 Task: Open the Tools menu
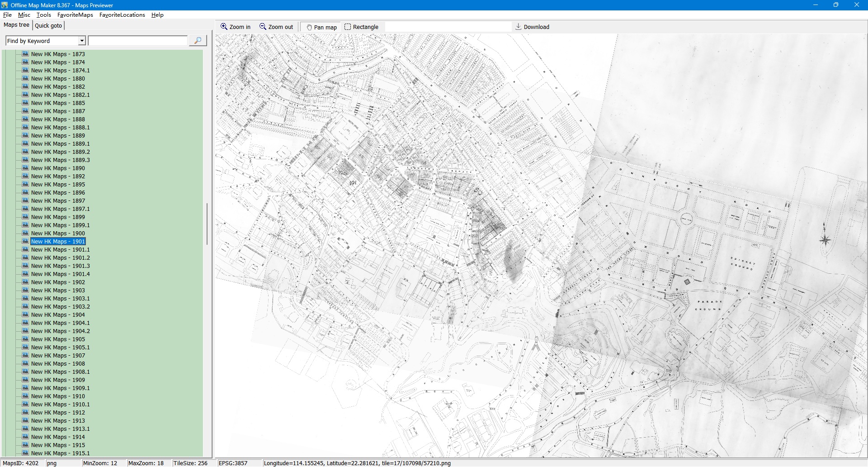[43, 15]
